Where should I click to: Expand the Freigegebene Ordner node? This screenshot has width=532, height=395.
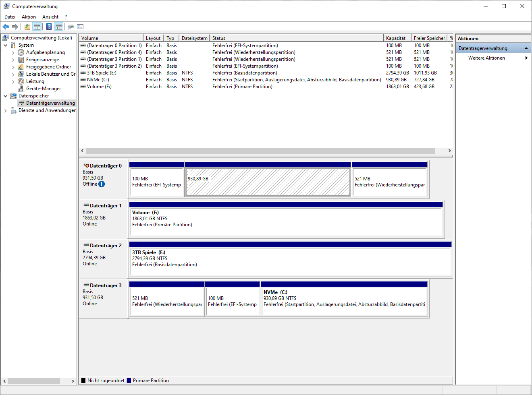(13, 67)
